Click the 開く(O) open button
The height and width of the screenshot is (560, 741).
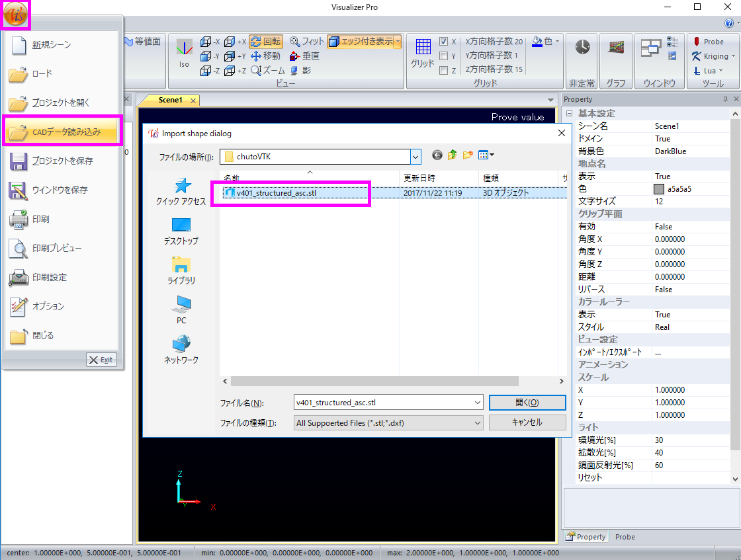click(527, 402)
